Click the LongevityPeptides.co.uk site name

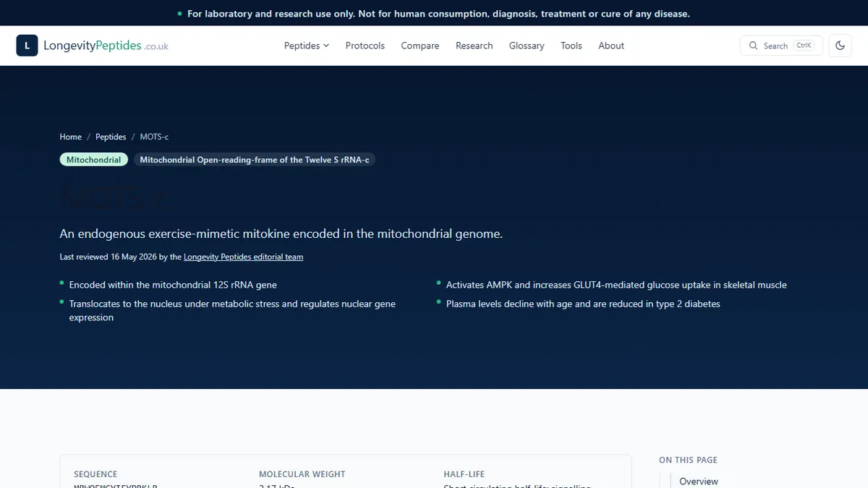point(106,46)
